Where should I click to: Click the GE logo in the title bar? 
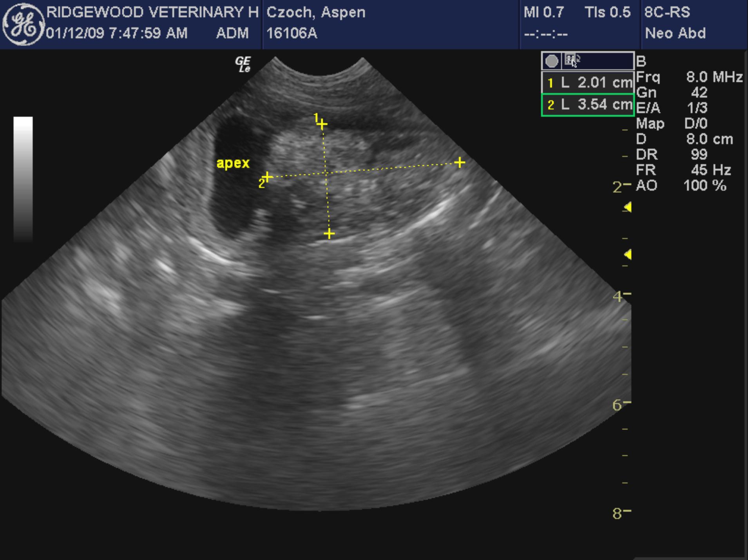[23, 24]
